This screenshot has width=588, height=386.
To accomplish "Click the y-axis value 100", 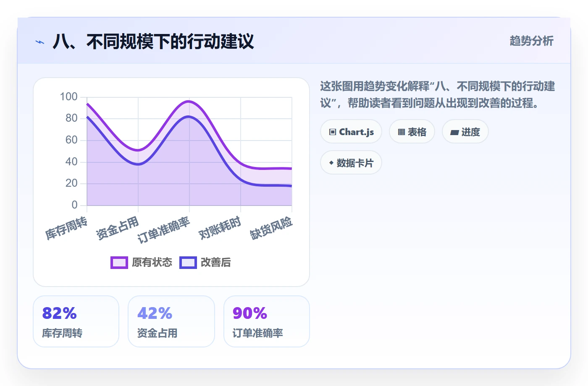I will (68, 97).
